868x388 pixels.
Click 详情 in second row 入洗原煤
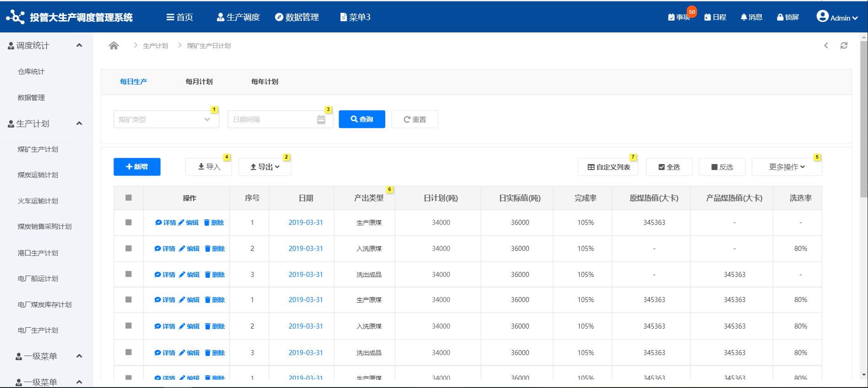(x=165, y=249)
